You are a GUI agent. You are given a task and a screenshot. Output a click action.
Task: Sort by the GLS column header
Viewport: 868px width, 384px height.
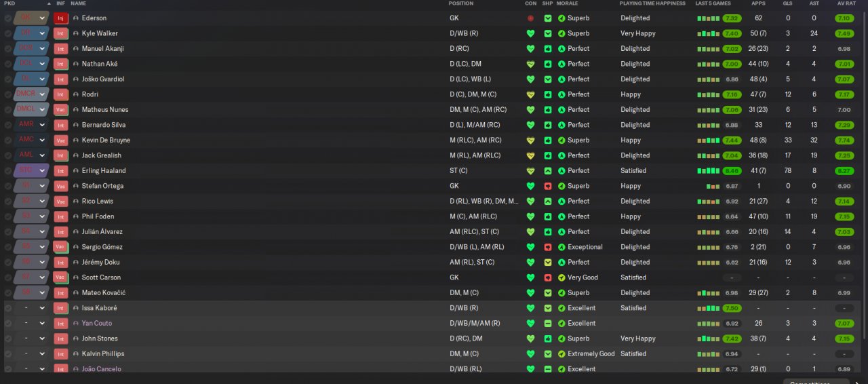[787, 3]
